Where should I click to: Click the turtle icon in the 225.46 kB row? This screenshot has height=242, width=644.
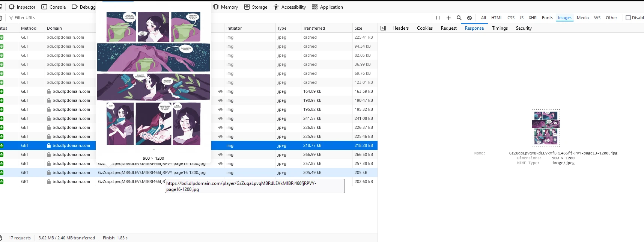(220, 136)
